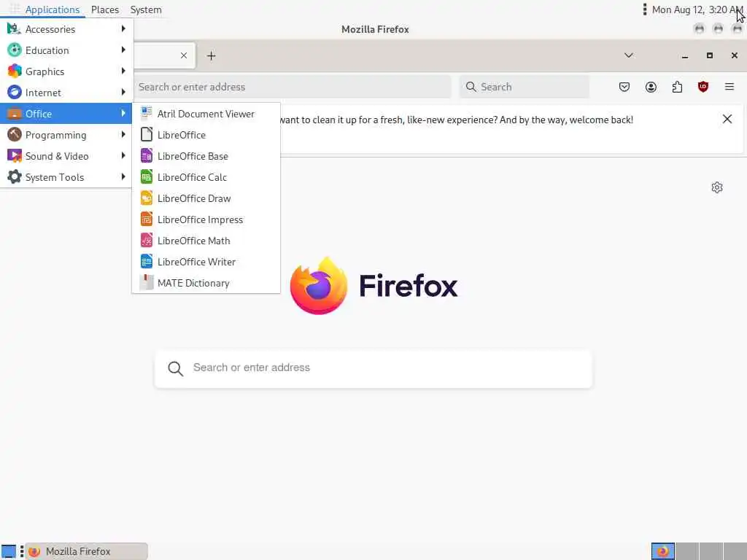This screenshot has height=560, width=747.
Task: Click the LibreOffice Base purple icon
Action: click(x=146, y=156)
